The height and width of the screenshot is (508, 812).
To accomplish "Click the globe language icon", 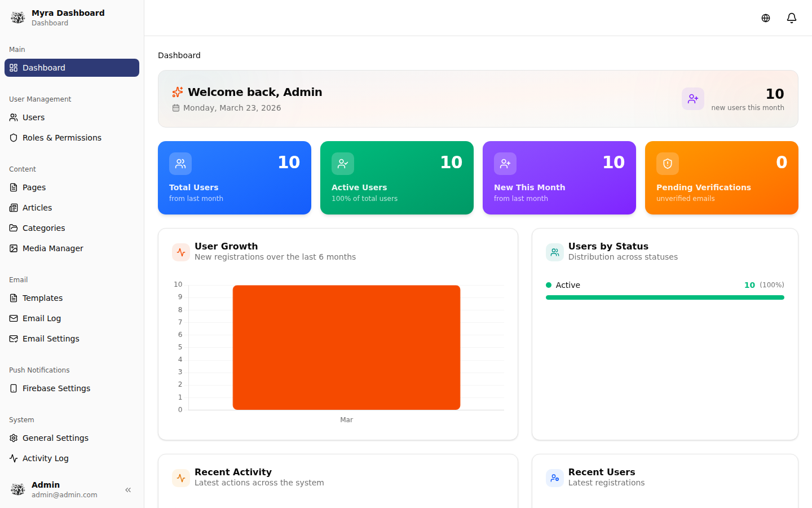I will (766, 18).
